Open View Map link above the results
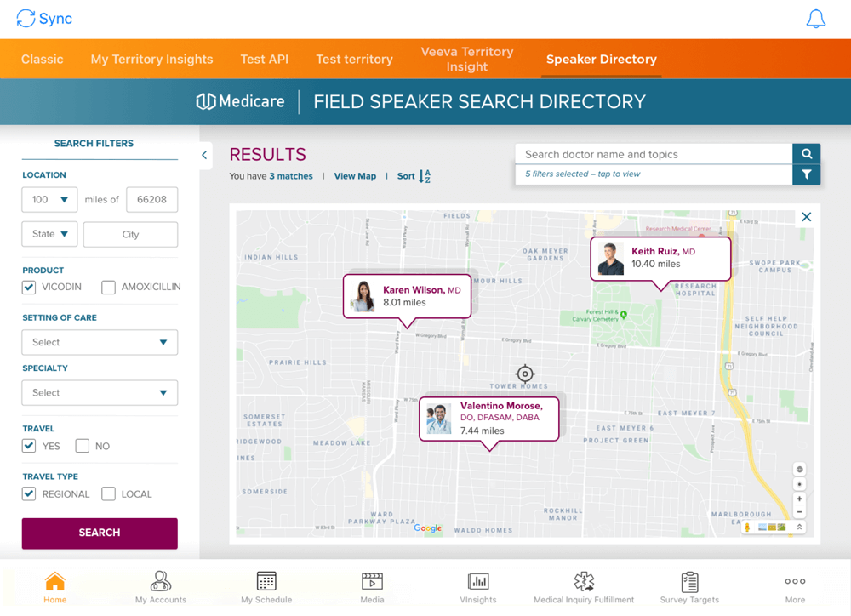The height and width of the screenshot is (616, 851). 355,176
